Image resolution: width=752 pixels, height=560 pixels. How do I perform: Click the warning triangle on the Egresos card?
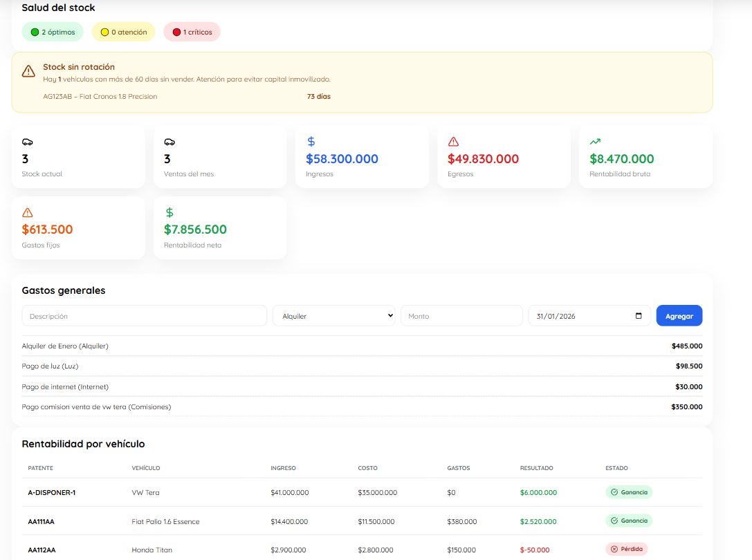pyautogui.click(x=452, y=141)
